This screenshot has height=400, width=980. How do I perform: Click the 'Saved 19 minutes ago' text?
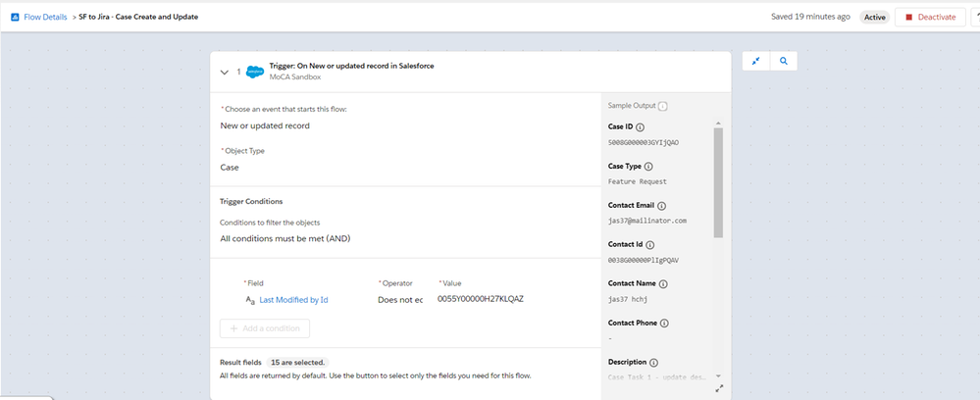(x=810, y=17)
